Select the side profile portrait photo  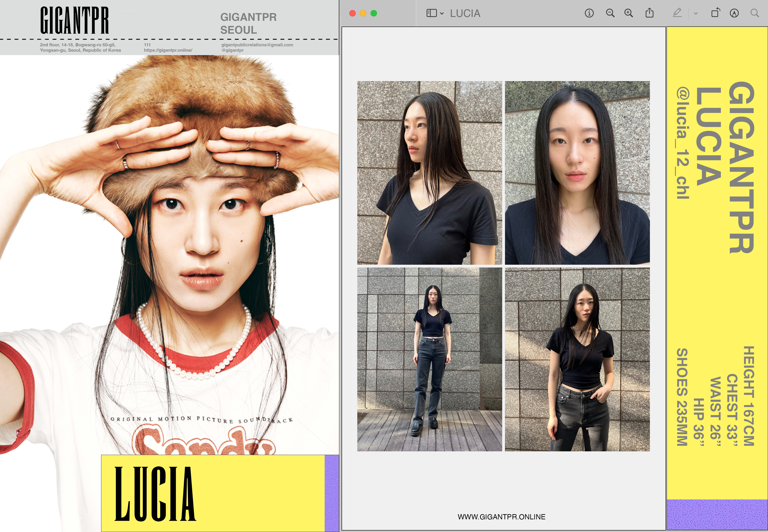(429, 173)
